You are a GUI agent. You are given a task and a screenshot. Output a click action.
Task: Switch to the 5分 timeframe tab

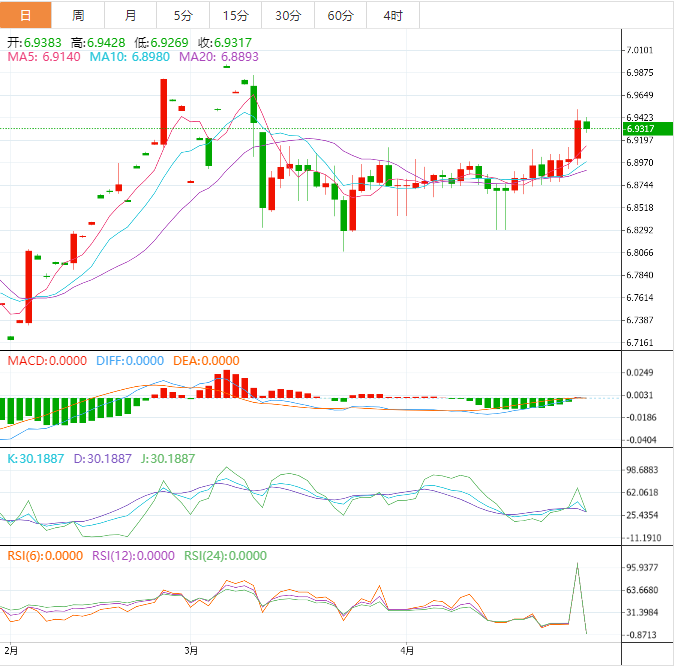(x=183, y=15)
